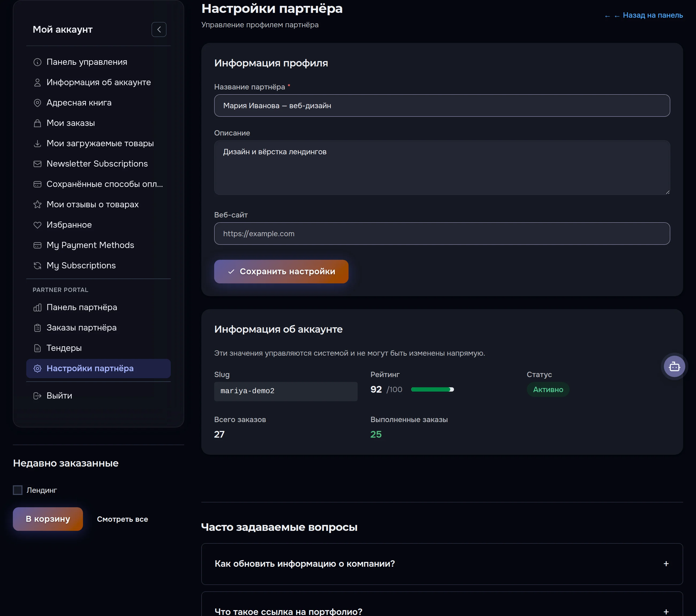Click the info icon beside Панель управления
Viewport: 696px width, 616px height.
pyautogui.click(x=37, y=62)
